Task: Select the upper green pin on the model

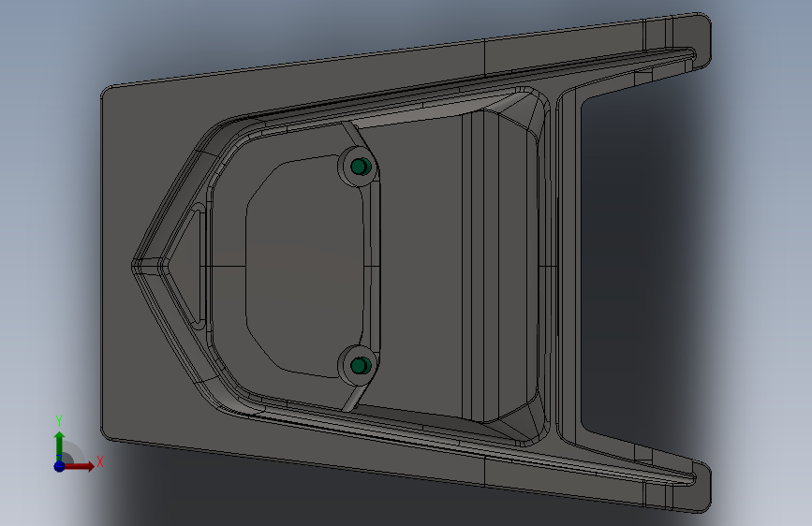Action: click(361, 167)
